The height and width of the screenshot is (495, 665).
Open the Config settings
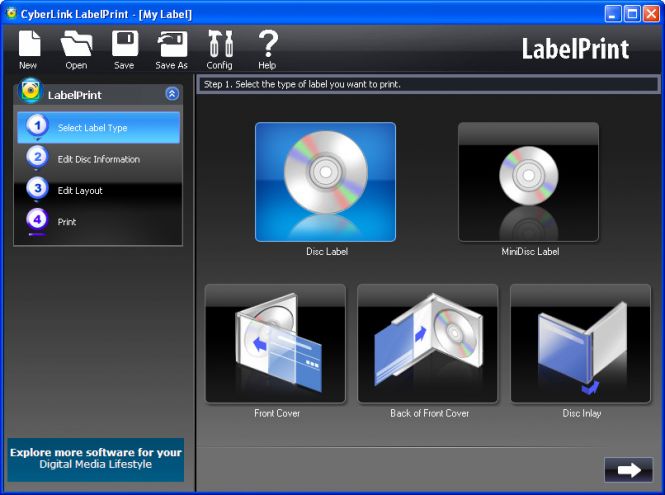220,49
